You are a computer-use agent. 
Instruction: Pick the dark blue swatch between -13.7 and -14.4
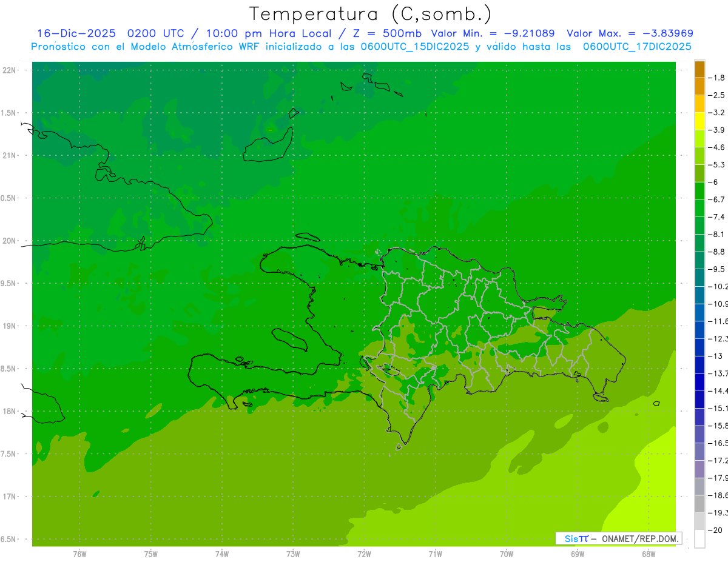[x=700, y=382]
